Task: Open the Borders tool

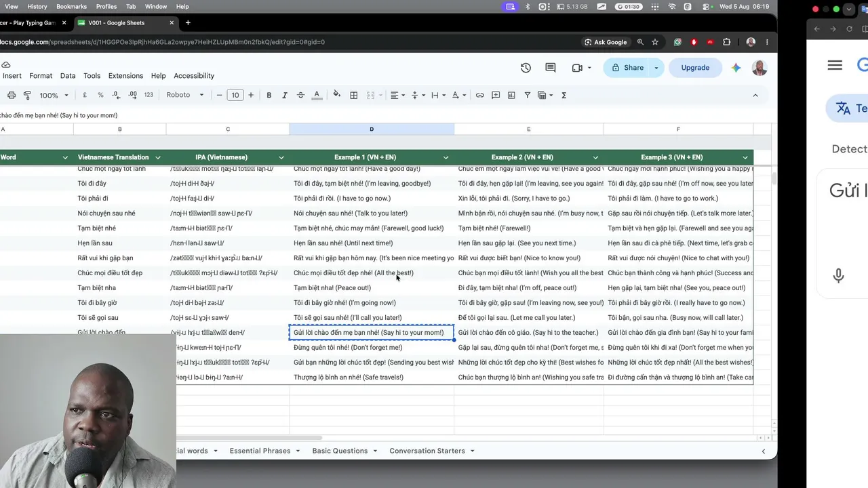Action: 353,96
